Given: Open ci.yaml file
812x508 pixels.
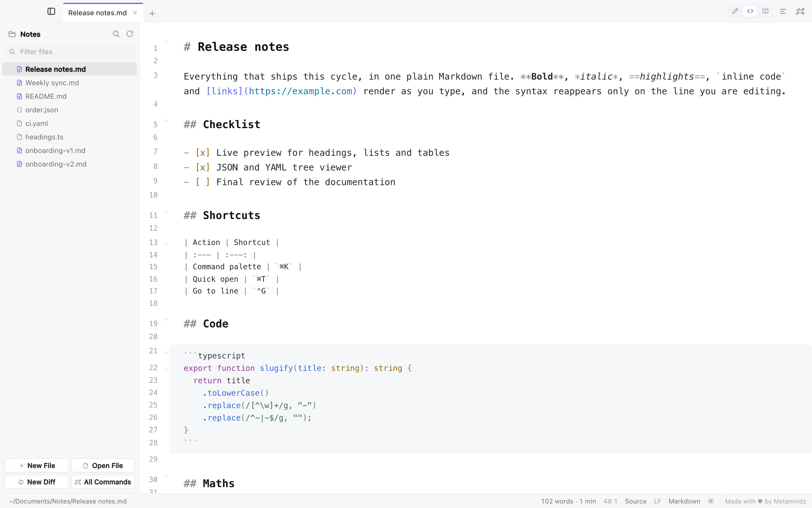Looking at the screenshot, I should (x=69, y=123).
